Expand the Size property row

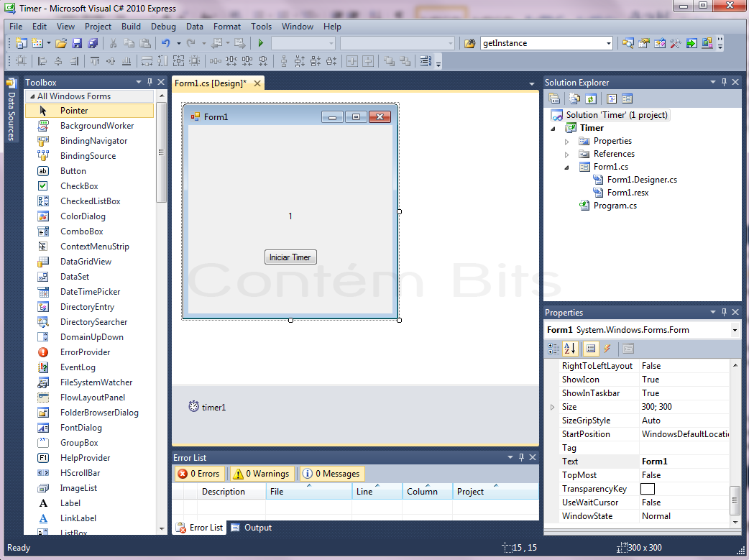552,407
